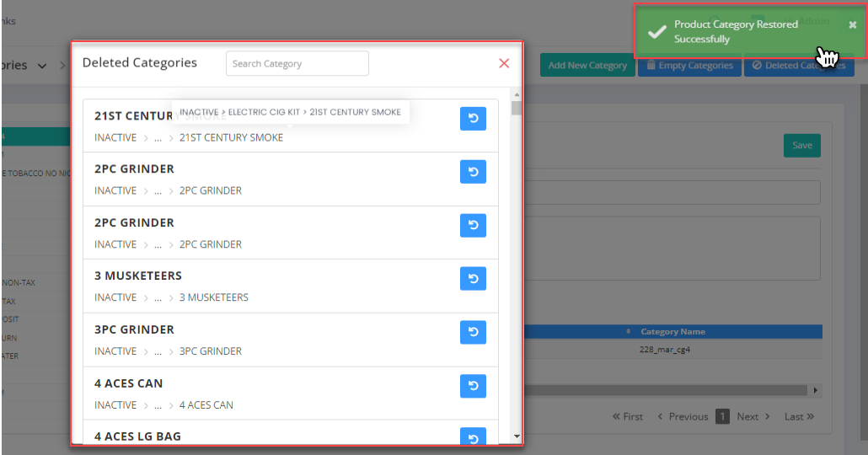Expand the ellipsis in the 3PC GRINDER path
This screenshot has height=455, width=868.
pyautogui.click(x=158, y=351)
